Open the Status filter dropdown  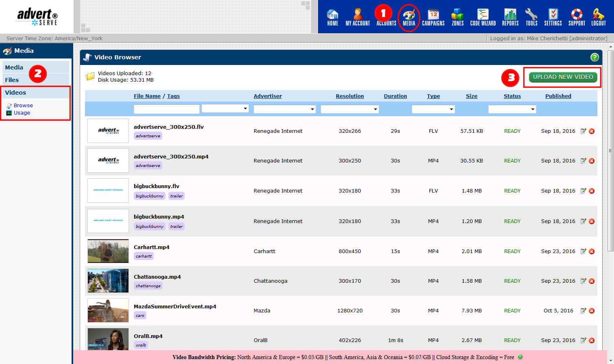tap(512, 109)
